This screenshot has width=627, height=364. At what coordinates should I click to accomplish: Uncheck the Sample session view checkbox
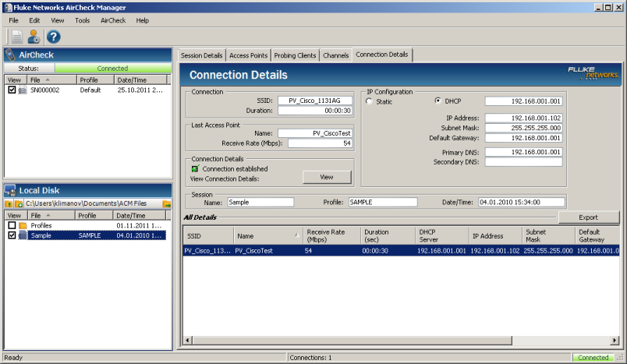[x=12, y=235]
